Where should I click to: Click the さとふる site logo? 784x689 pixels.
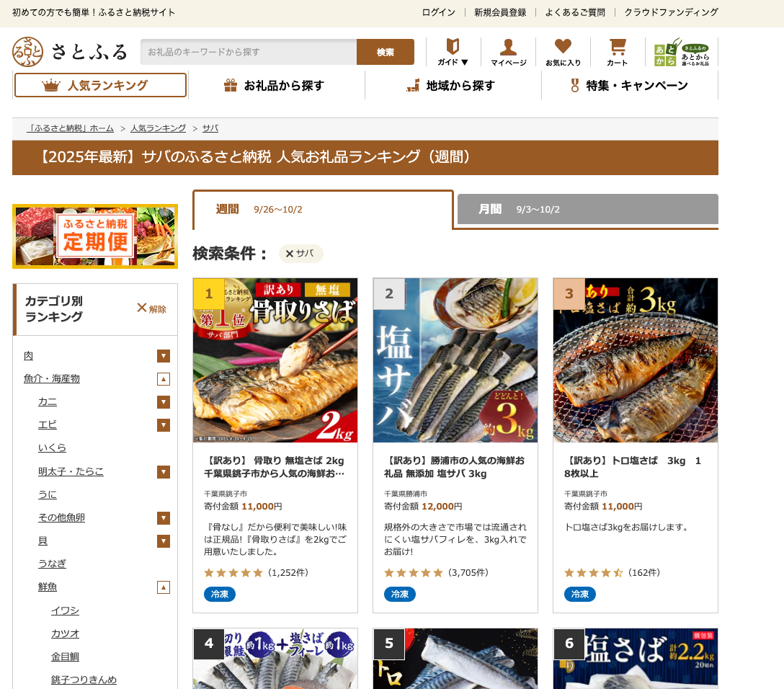tap(69, 51)
